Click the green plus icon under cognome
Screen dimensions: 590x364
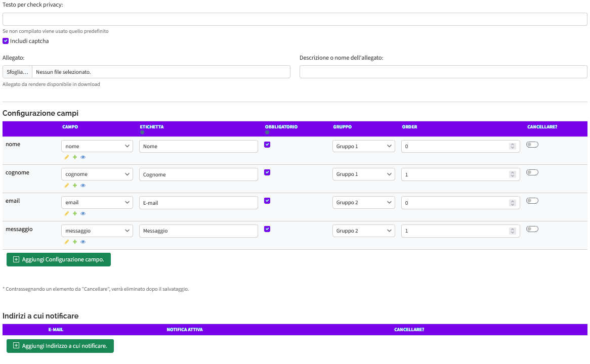pos(75,186)
